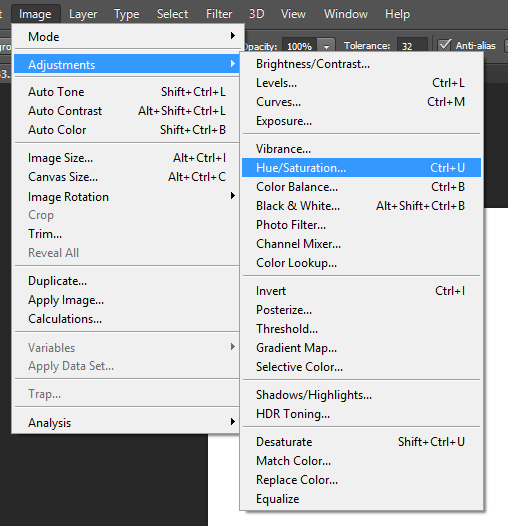Image resolution: width=508 pixels, height=526 pixels.
Task: Choose Hue/Saturation from Adjustments
Action: coord(361,168)
